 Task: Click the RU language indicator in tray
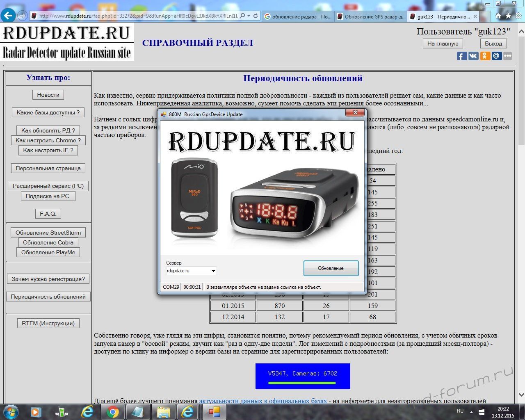[x=460, y=411]
